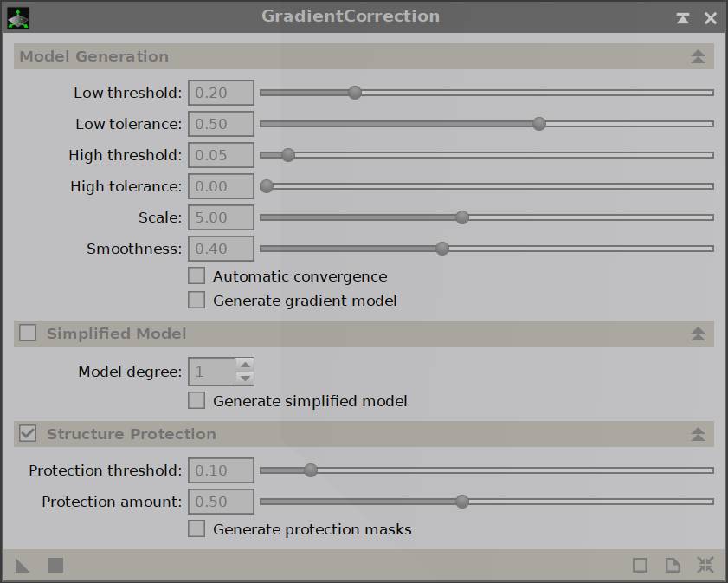This screenshot has height=583, width=728.
Task: Click the Reset icon at the bottom-right
Action: point(705,566)
